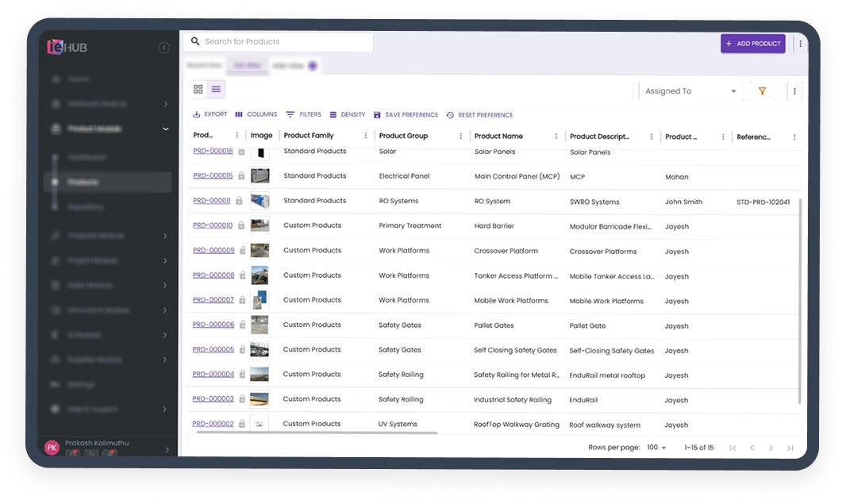The width and height of the screenshot is (846, 504).
Task: Open the Filters panel
Action: pos(304,115)
